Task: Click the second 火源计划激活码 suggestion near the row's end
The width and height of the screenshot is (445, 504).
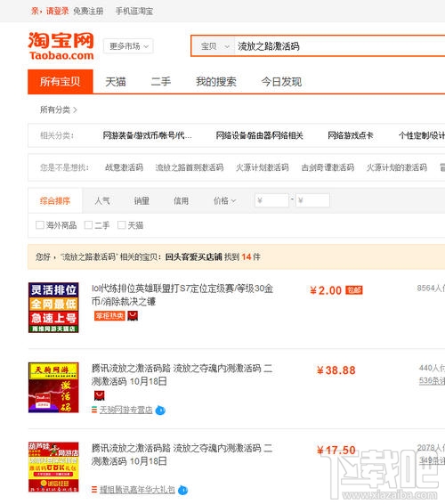Action: click(397, 167)
